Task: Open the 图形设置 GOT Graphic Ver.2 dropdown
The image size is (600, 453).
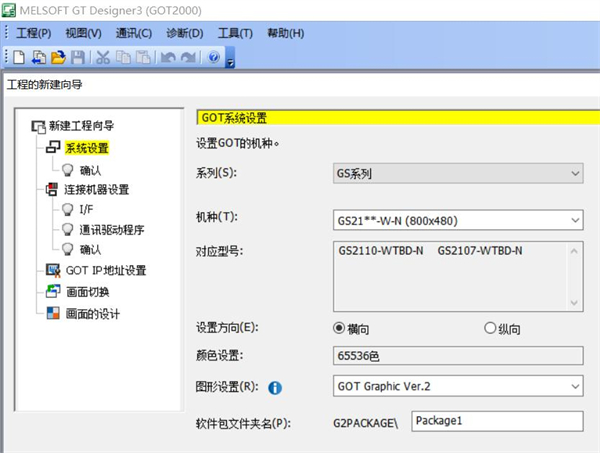Action: click(458, 386)
